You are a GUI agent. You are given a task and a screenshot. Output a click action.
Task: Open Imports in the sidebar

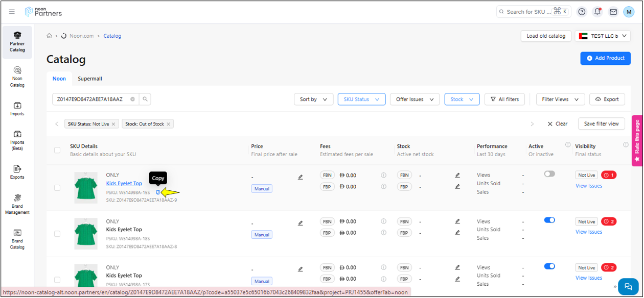tap(17, 109)
